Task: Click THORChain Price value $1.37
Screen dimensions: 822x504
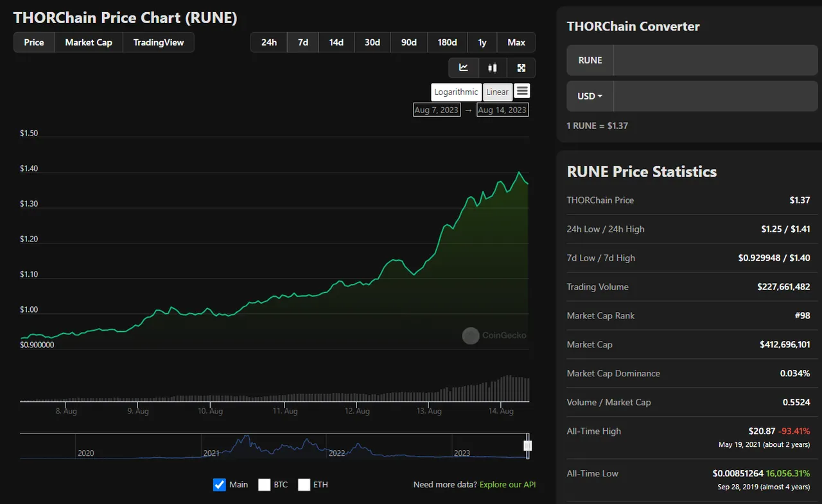Action: coord(800,200)
